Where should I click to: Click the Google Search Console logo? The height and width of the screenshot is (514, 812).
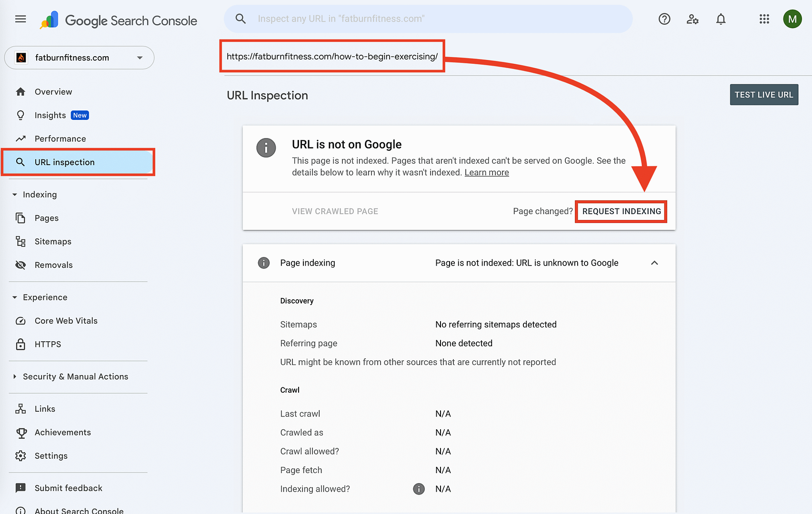119,20
